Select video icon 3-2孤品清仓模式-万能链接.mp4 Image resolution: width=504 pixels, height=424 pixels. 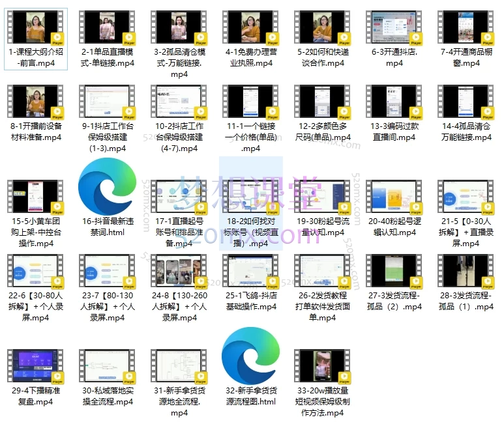pos(179,27)
